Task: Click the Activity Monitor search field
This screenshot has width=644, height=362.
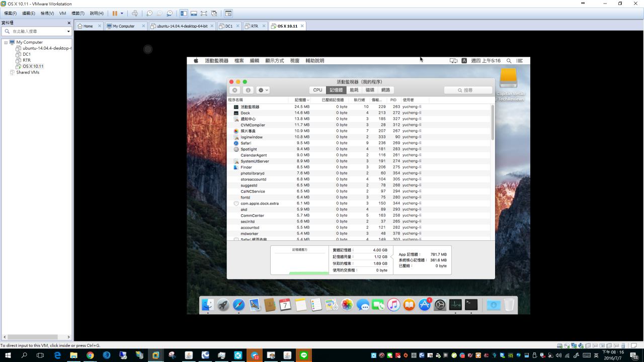Action: point(468,90)
